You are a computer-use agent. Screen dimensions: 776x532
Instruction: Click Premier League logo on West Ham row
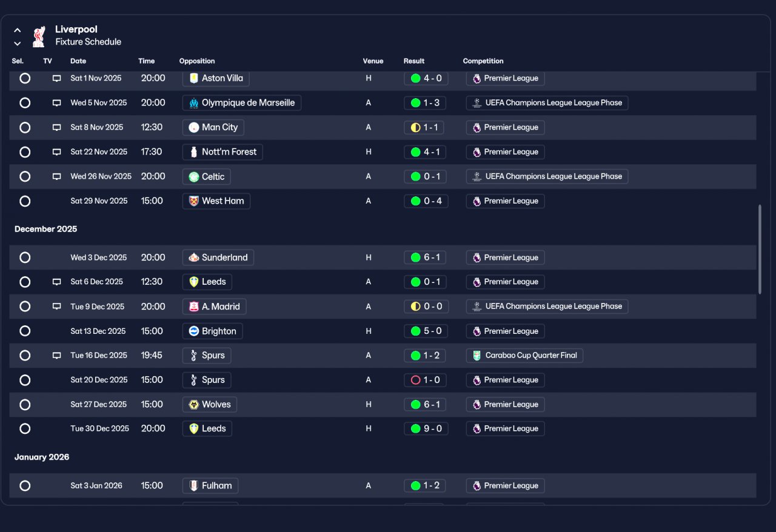477,201
